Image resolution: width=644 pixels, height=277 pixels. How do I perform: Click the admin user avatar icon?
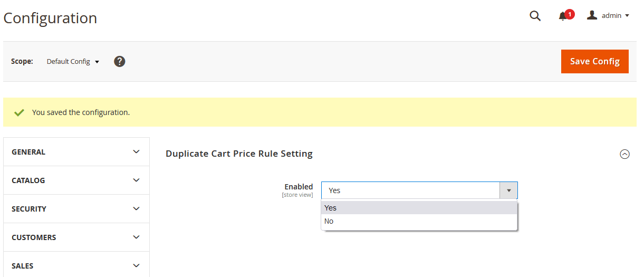click(x=592, y=15)
